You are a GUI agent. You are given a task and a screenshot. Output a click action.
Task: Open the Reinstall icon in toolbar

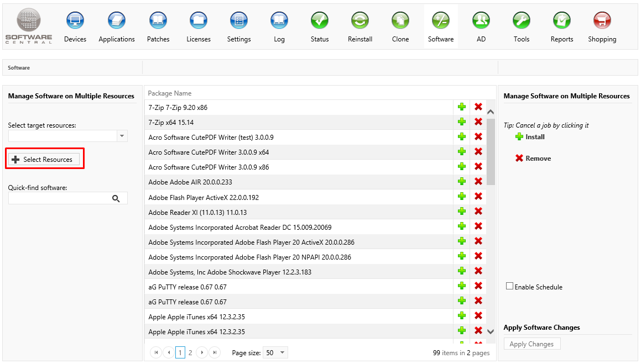click(x=360, y=22)
